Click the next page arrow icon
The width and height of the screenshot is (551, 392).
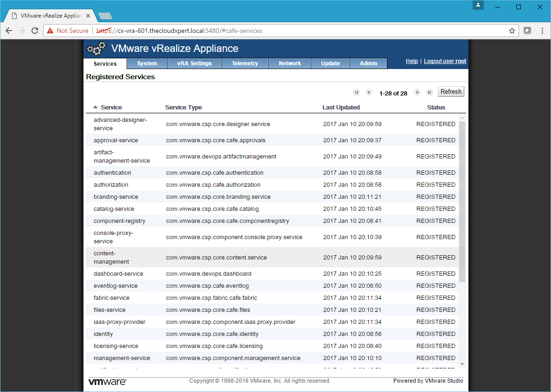[x=417, y=93]
